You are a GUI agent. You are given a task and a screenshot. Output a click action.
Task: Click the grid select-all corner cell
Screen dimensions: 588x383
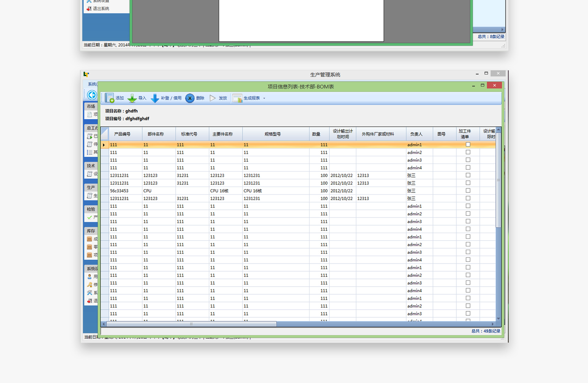[104, 134]
